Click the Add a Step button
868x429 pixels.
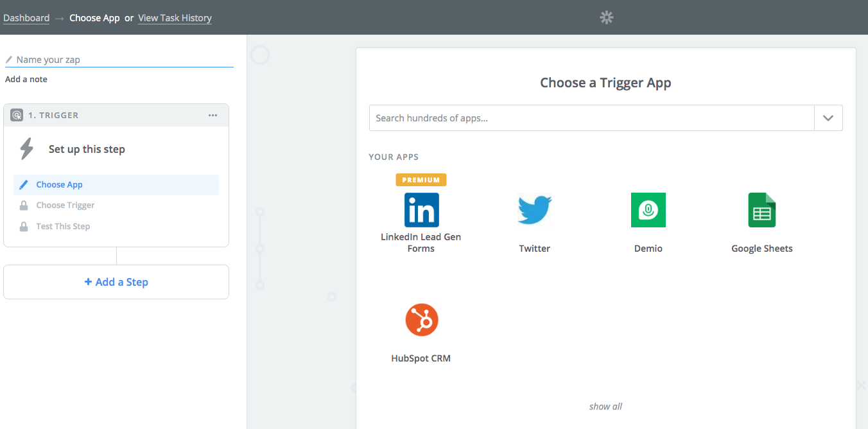pyautogui.click(x=116, y=282)
